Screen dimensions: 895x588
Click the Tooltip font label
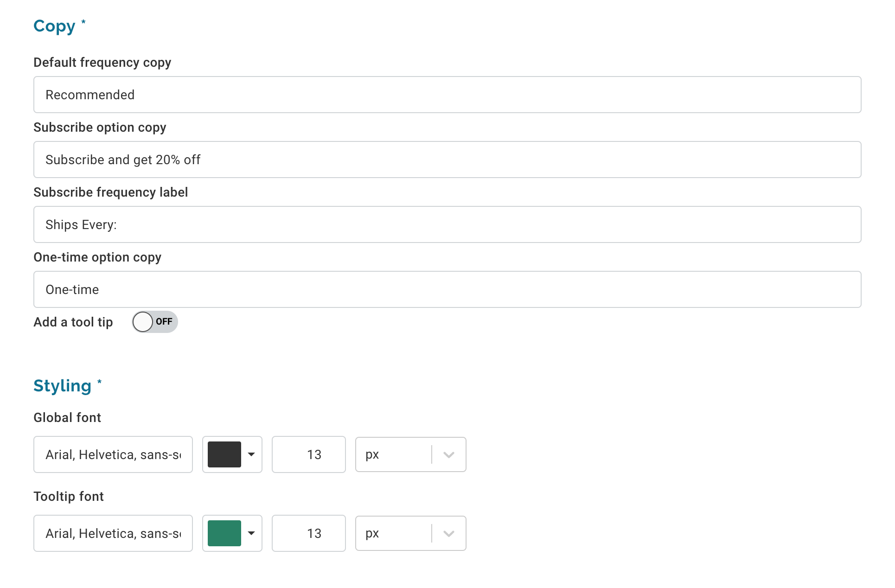pos(69,496)
